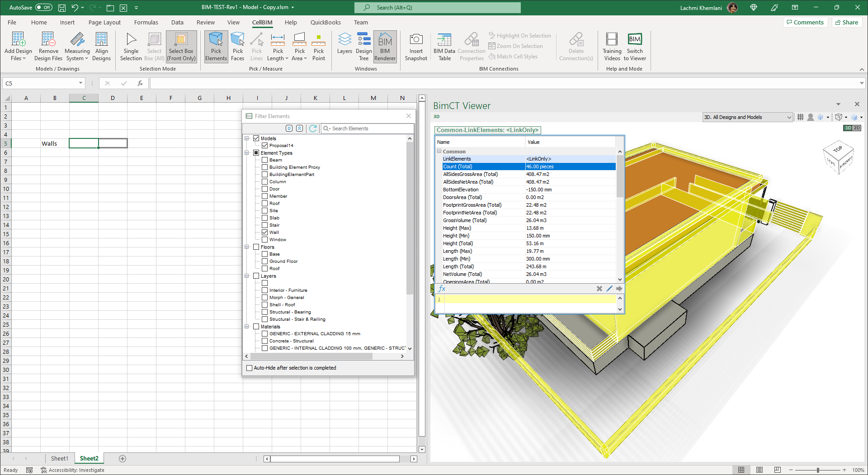Click the edit pencil in formula panel

609,289
